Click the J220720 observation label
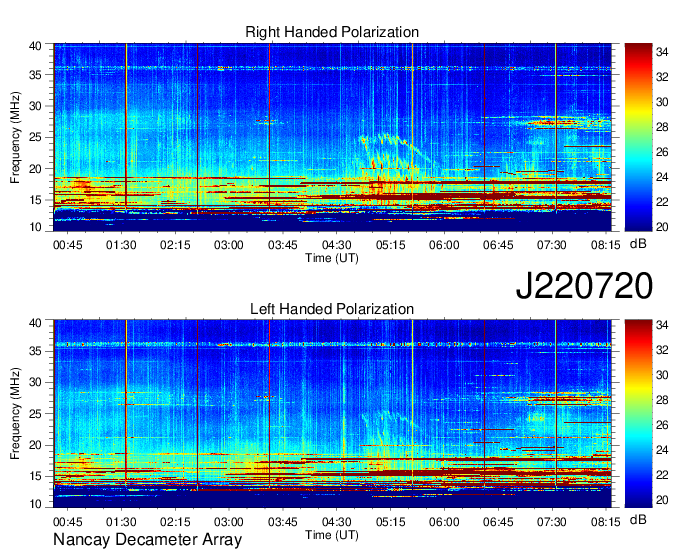This screenshot has width=680, height=552. pos(584,285)
